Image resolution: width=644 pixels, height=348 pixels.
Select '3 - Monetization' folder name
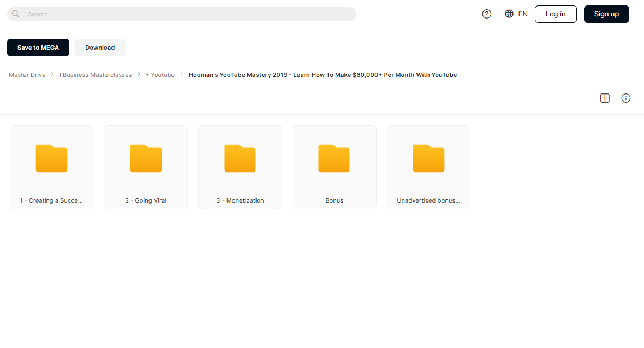(240, 200)
